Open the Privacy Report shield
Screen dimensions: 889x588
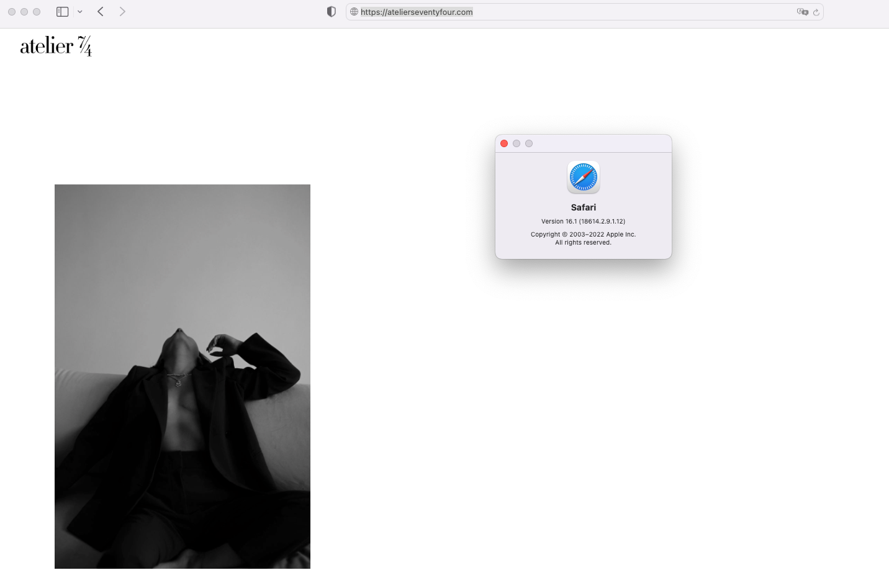(x=331, y=11)
